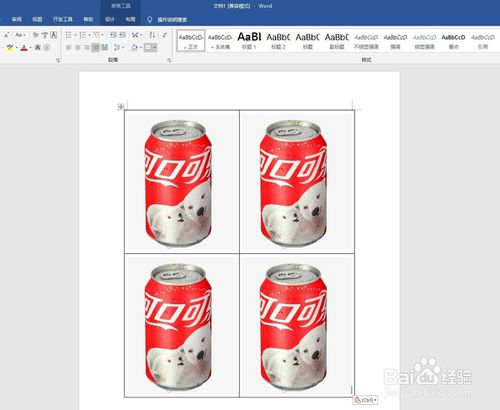Viewport: 500px width, 410px height.
Task: Click the Asian Layout icon
Action: [135, 35]
